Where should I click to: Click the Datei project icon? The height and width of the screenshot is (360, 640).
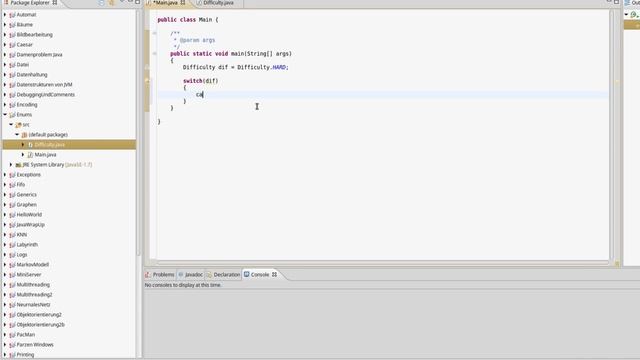click(12, 64)
